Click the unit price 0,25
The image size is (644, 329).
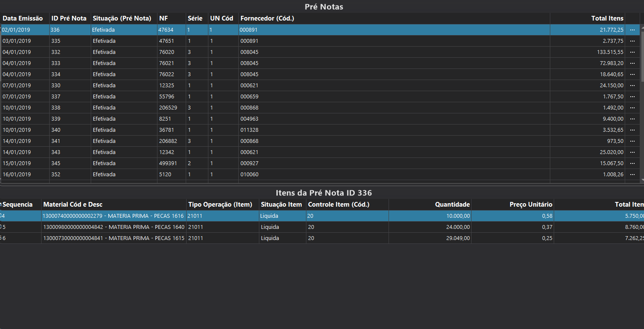click(547, 238)
